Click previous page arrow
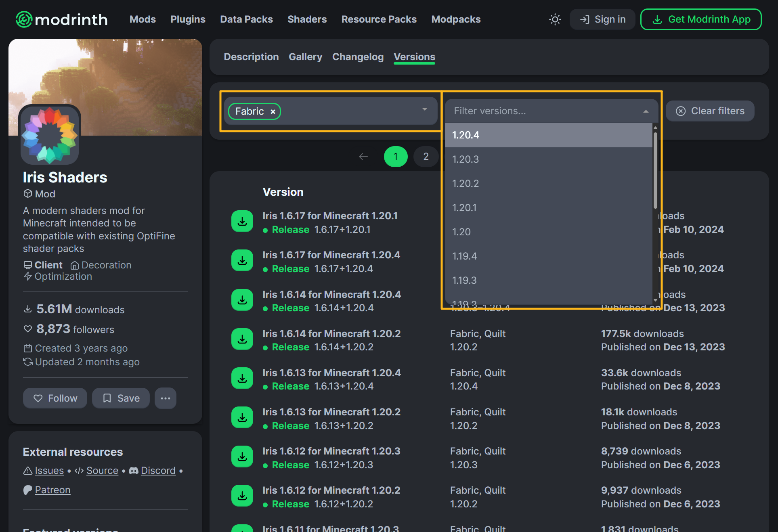Screen dimensions: 778x532 click(363, 157)
